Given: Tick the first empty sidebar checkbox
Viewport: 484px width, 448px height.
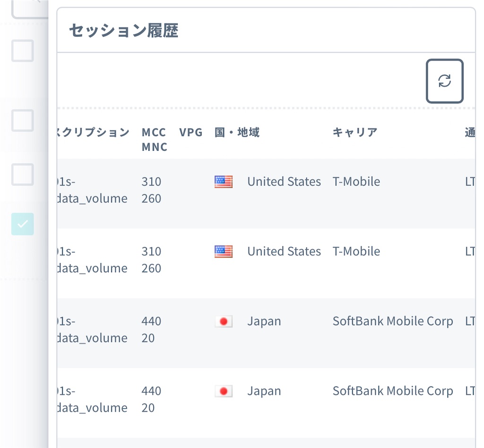Looking at the screenshot, I should (x=23, y=51).
